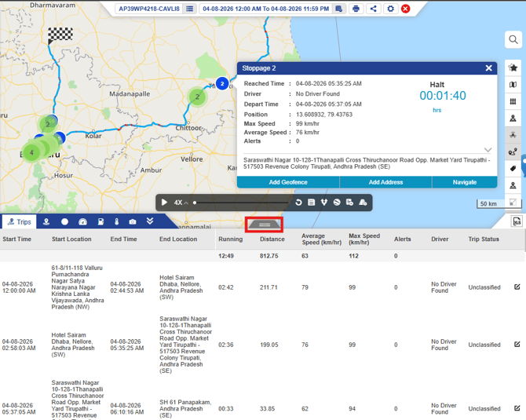Expand map to fullscreen icon
This screenshot has width=526, height=420.
pyautogui.click(x=513, y=202)
